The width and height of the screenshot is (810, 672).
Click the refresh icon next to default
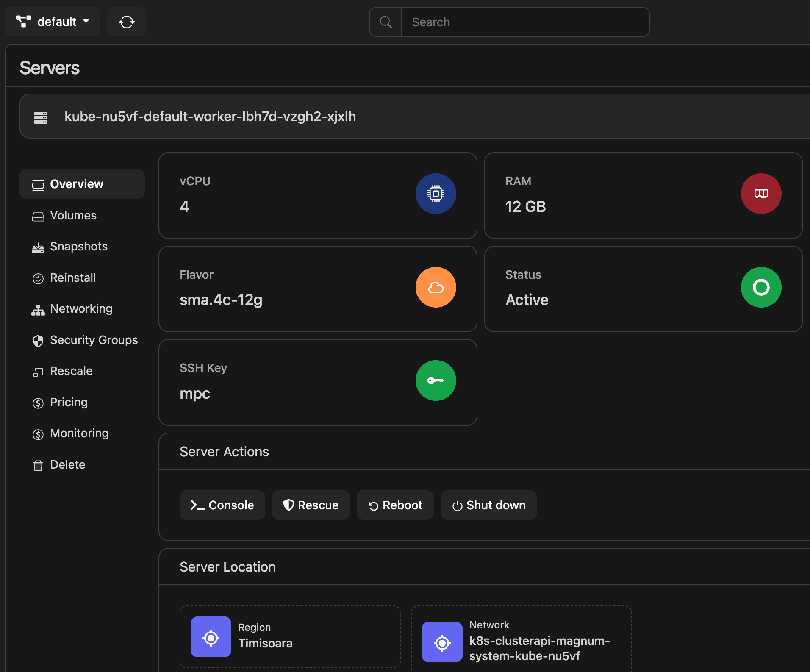(126, 22)
